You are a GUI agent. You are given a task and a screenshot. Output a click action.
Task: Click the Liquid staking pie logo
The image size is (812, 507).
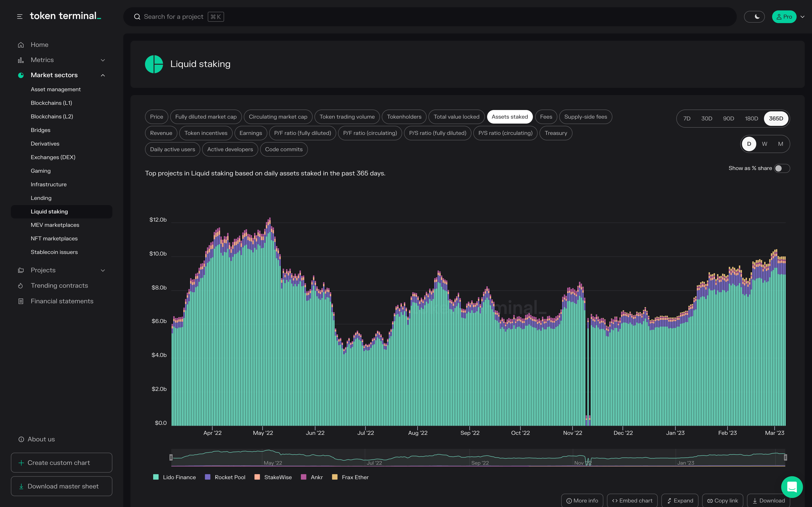coord(154,64)
